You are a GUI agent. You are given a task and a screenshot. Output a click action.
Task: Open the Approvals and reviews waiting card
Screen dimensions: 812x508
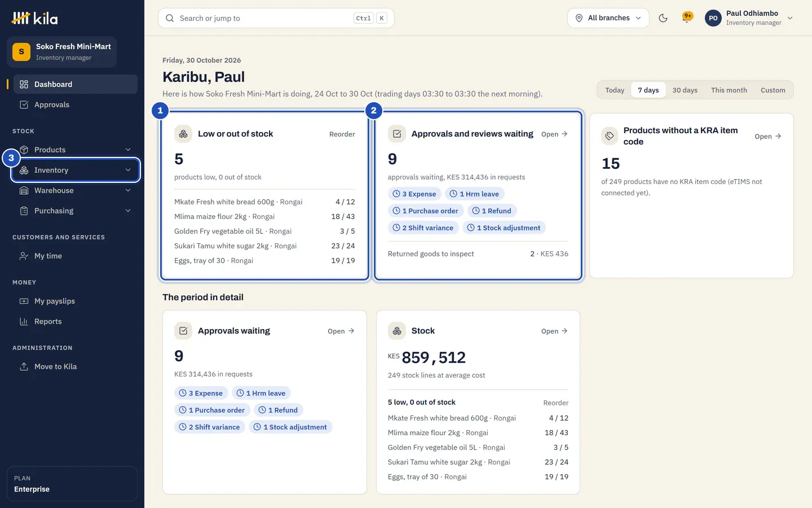click(x=554, y=134)
